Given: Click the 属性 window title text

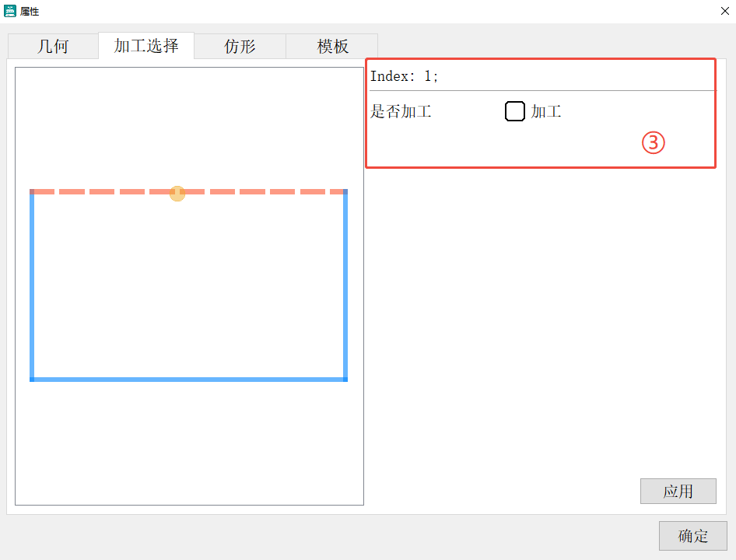Looking at the screenshot, I should 30,11.
